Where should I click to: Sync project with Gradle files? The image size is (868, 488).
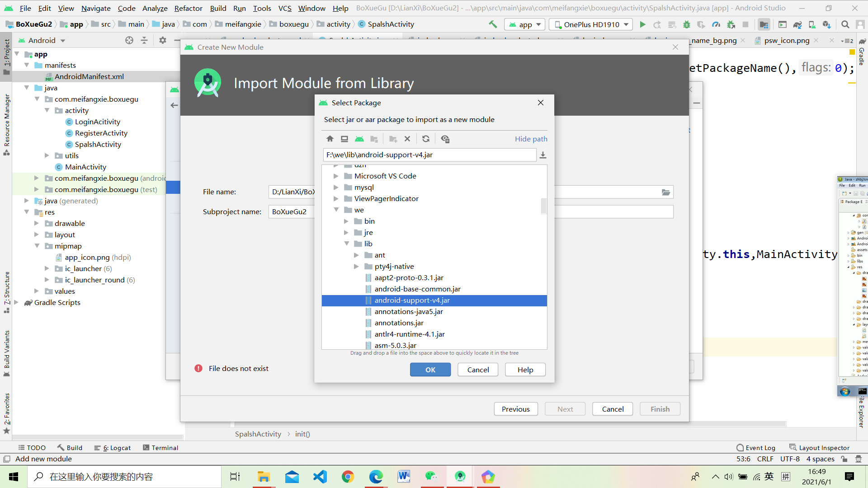point(797,24)
